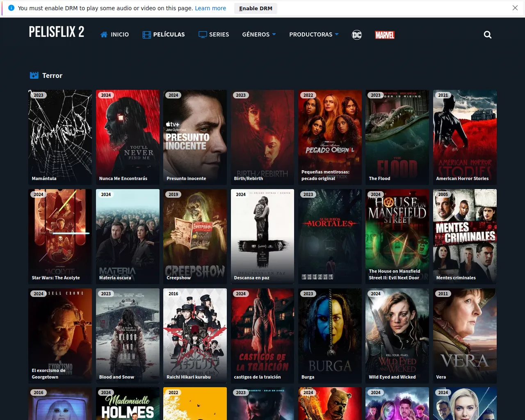Screen dimensions: 525x420
Task: Open the DC logo link
Action: pos(357,35)
